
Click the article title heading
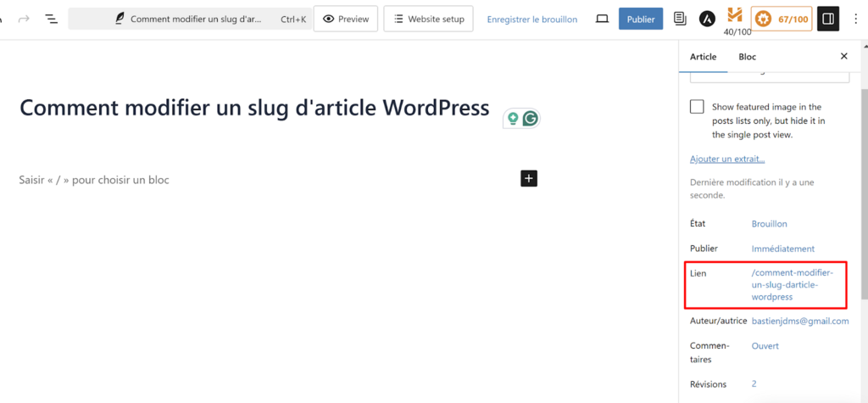[254, 108]
